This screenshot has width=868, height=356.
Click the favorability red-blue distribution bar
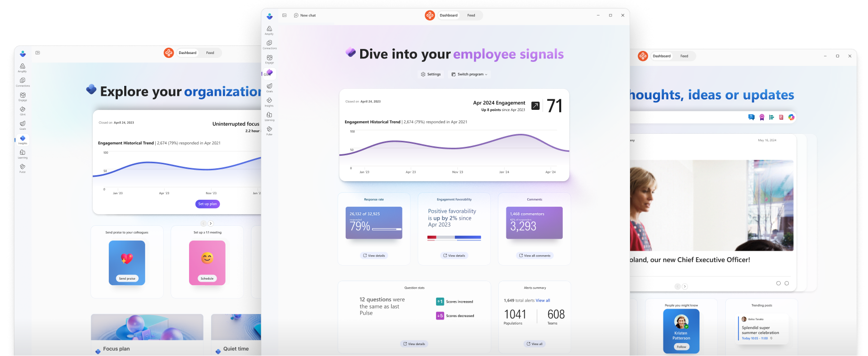coord(454,237)
